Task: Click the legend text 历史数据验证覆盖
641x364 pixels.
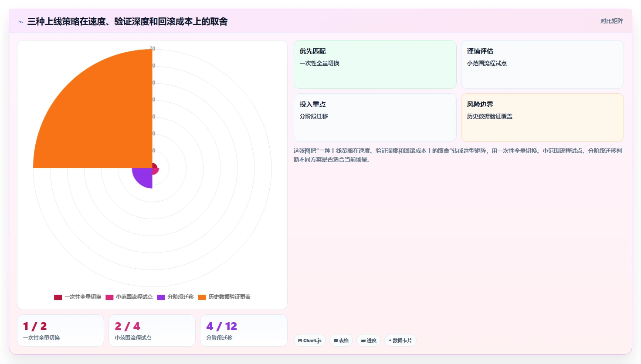Action: point(229,297)
